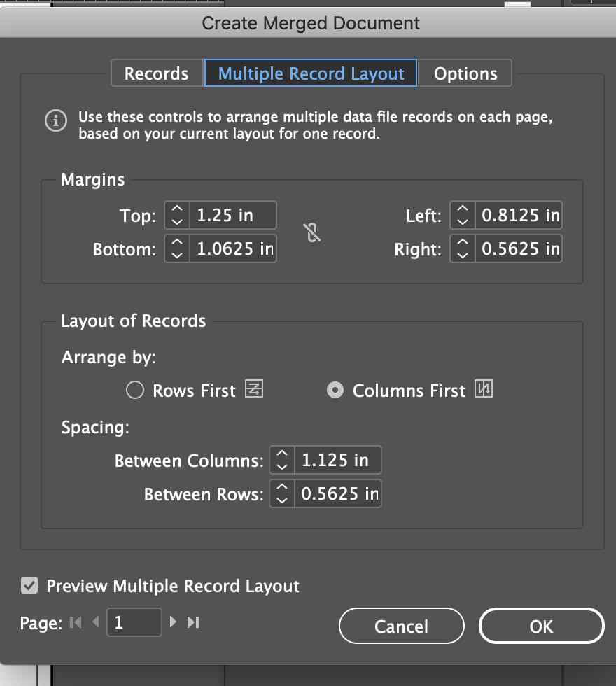The height and width of the screenshot is (686, 616).
Task: Advance to the next page arrow
Action: point(173,622)
